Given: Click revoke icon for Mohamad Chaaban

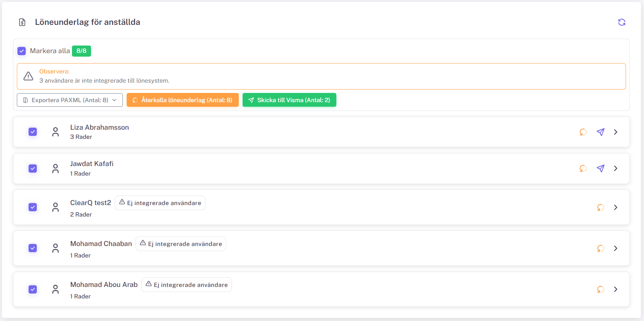Looking at the screenshot, I should click(600, 248).
